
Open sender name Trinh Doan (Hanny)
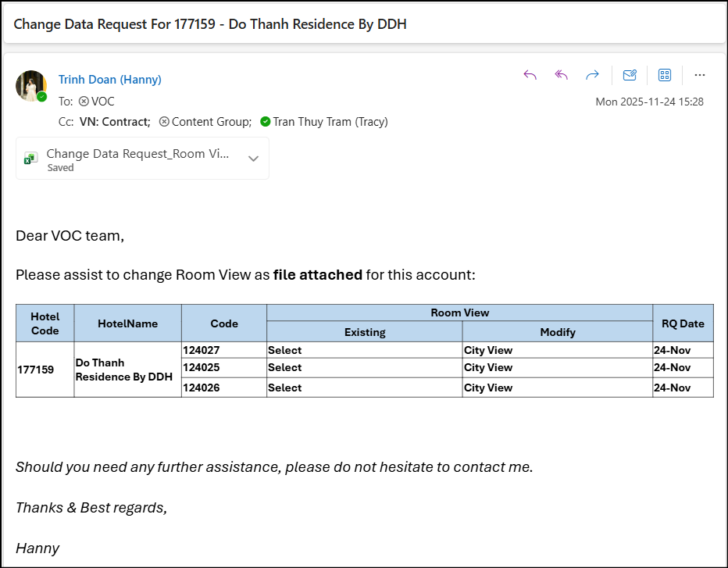(109, 80)
